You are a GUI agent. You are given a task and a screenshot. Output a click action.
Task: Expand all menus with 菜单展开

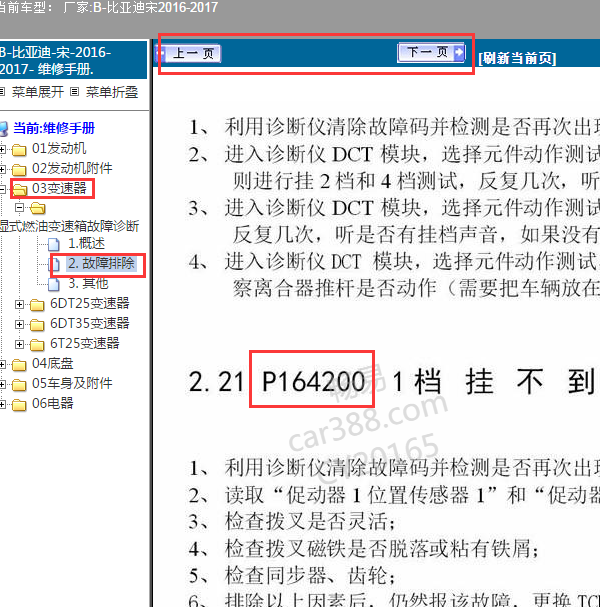[38, 92]
